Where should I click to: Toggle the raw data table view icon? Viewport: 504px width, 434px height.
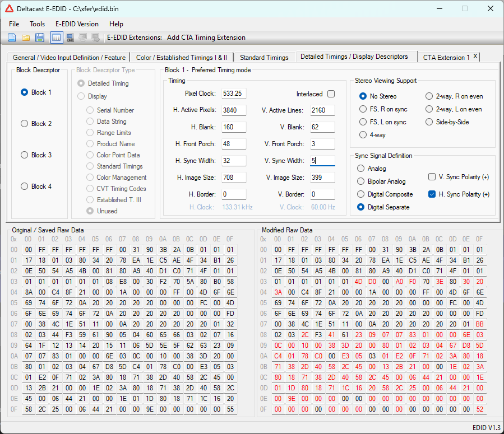point(56,38)
